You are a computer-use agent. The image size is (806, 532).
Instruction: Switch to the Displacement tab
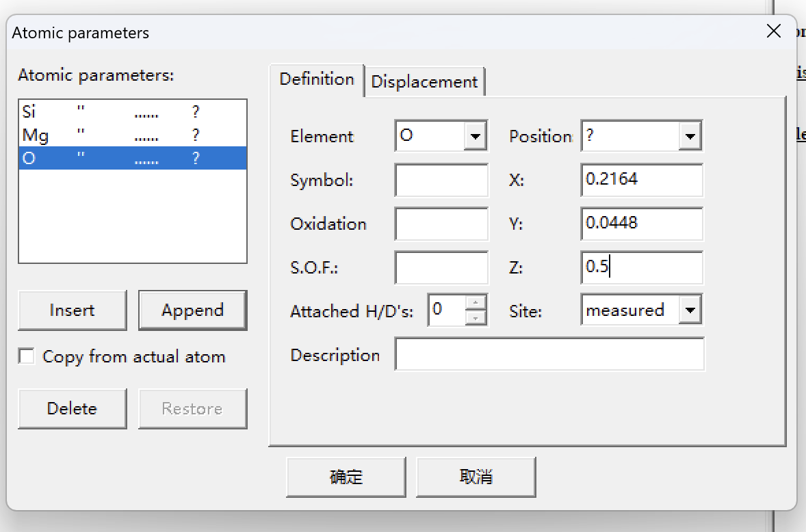(424, 81)
